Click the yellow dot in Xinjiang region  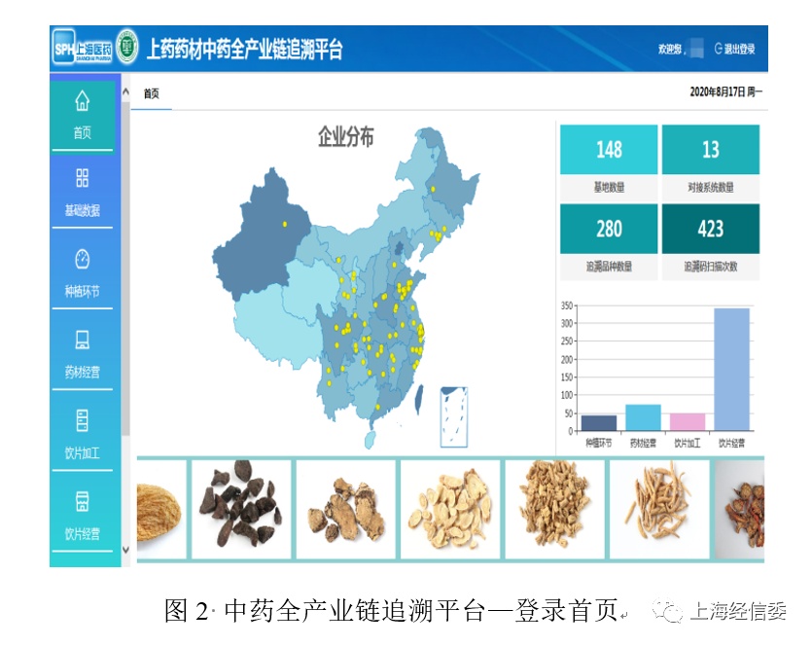(x=284, y=224)
